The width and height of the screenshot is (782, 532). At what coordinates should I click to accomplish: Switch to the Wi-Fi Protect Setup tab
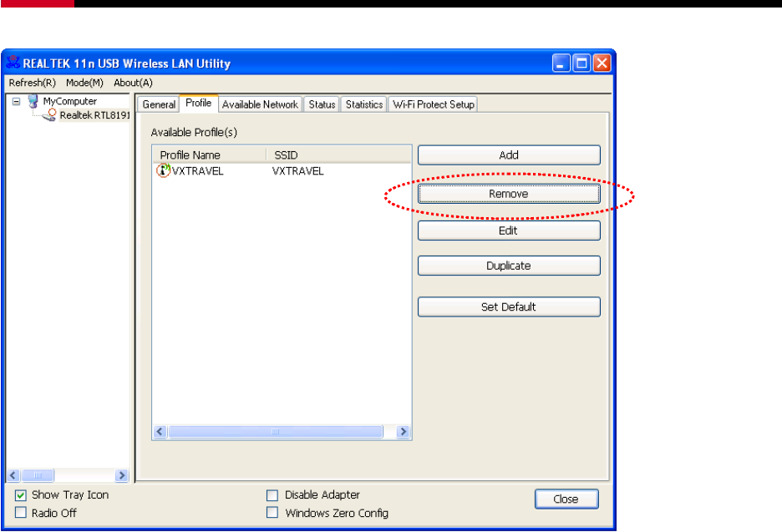[x=433, y=104]
